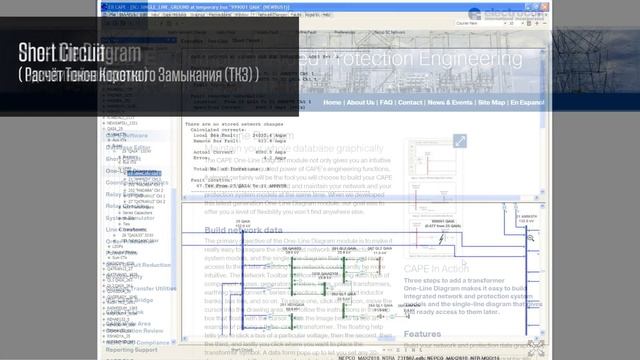Go to the FAQ page link
The height and width of the screenshot is (360, 640).
tap(386, 102)
